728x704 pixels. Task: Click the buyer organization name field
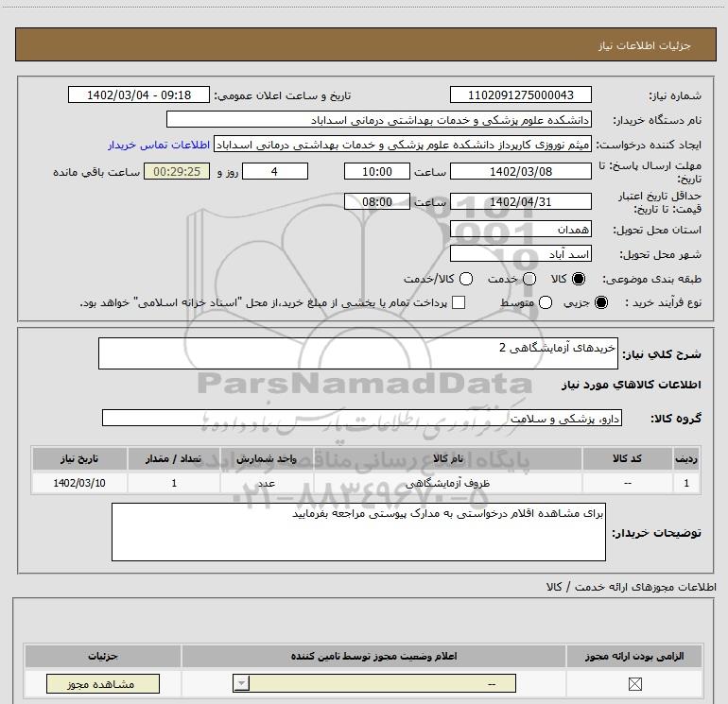coord(379,120)
